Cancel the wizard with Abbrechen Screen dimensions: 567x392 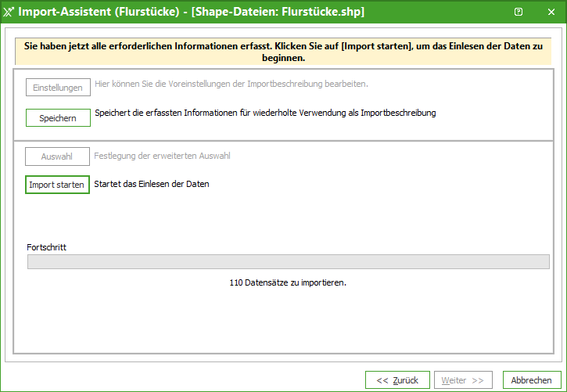[532, 380]
